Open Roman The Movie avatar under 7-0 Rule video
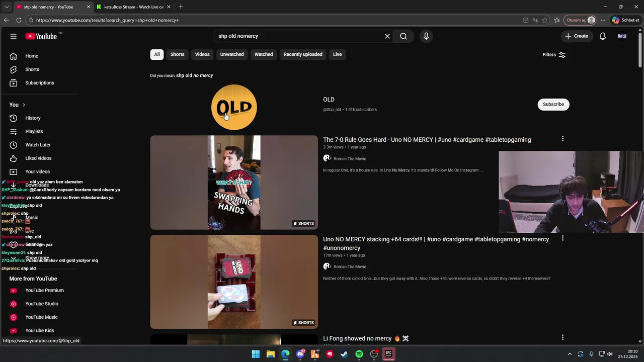 click(327, 158)
